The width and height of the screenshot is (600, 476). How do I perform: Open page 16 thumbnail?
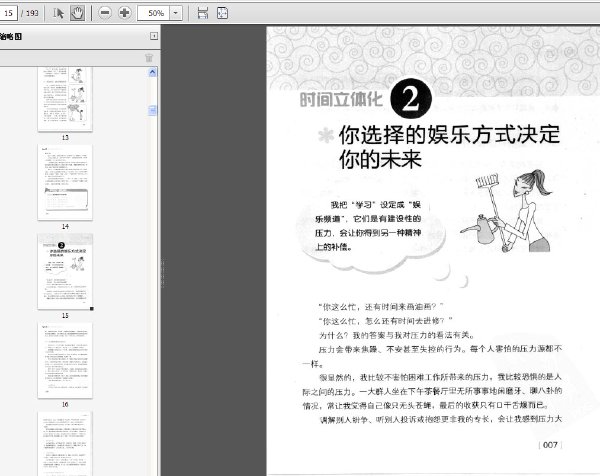(x=65, y=360)
